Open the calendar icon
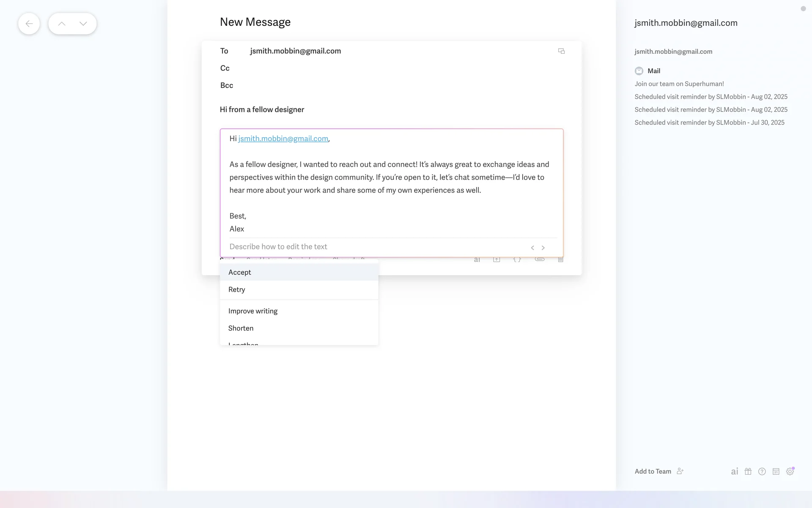The height and width of the screenshot is (508, 812). click(x=776, y=471)
